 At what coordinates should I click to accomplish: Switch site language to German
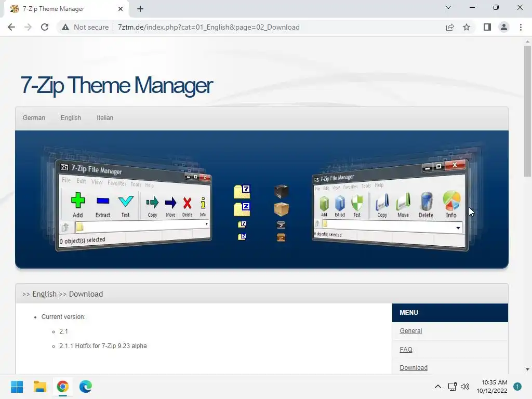(x=34, y=118)
